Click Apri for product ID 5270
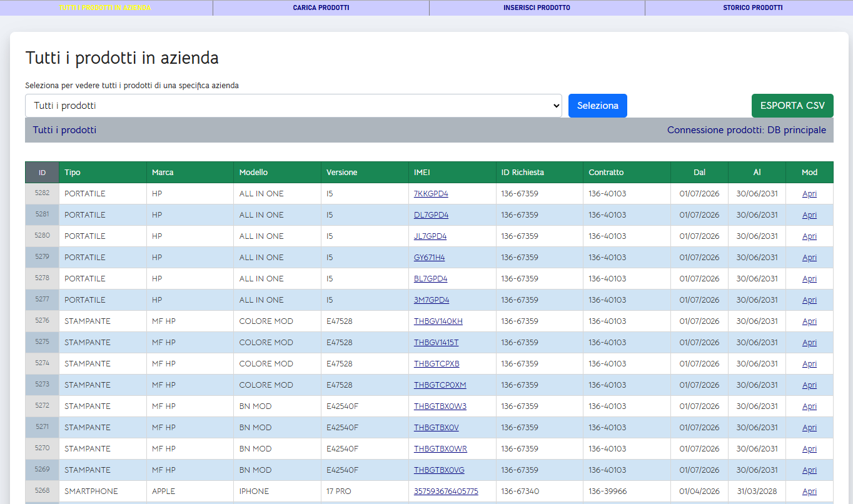This screenshot has height=504, width=853. click(x=809, y=449)
